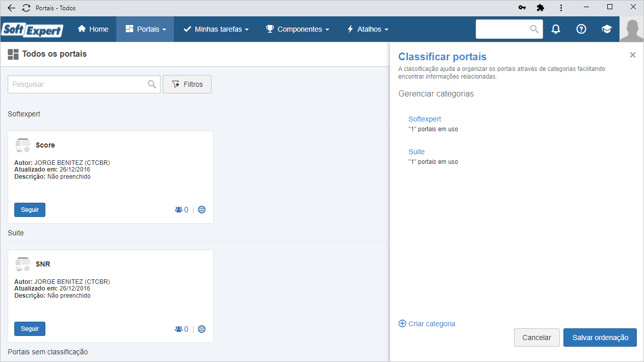Viewport: 644px width, 362px height.
Task: Click the globe icon on Score card
Action: click(202, 210)
